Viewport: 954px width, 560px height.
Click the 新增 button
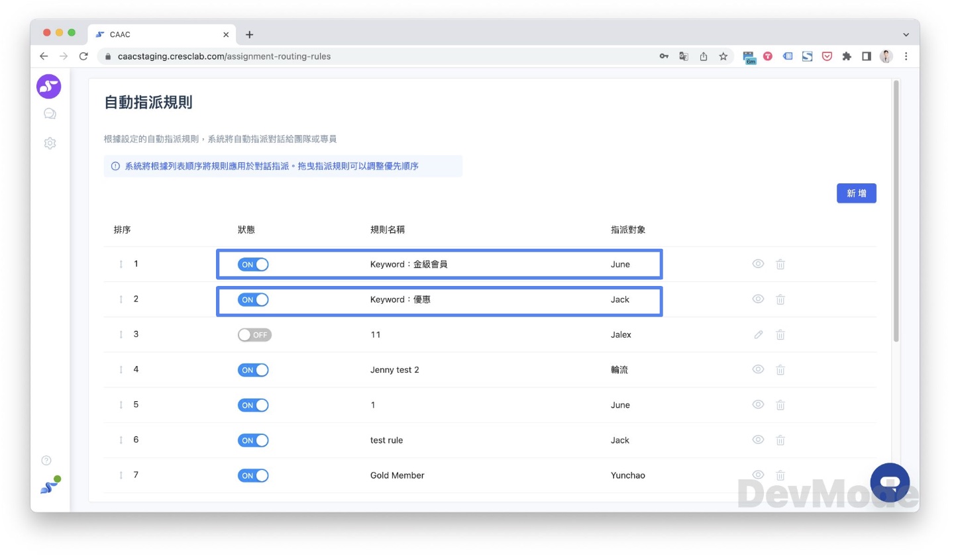click(x=857, y=193)
